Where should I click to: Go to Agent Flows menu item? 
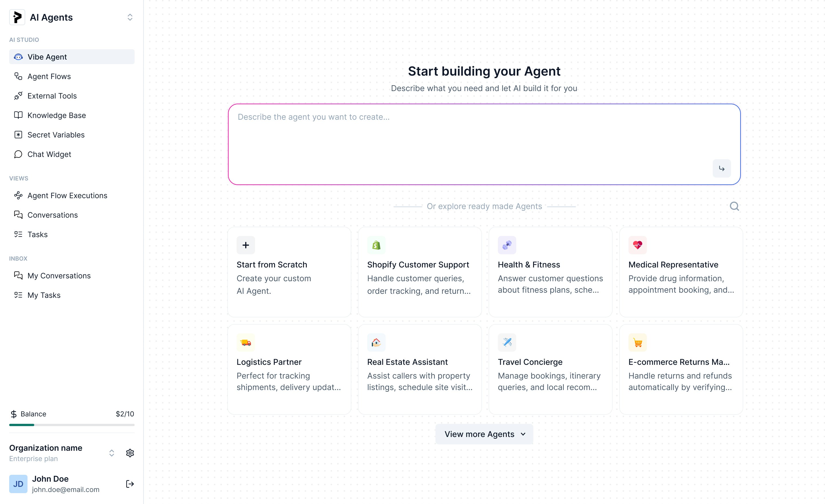pos(49,77)
